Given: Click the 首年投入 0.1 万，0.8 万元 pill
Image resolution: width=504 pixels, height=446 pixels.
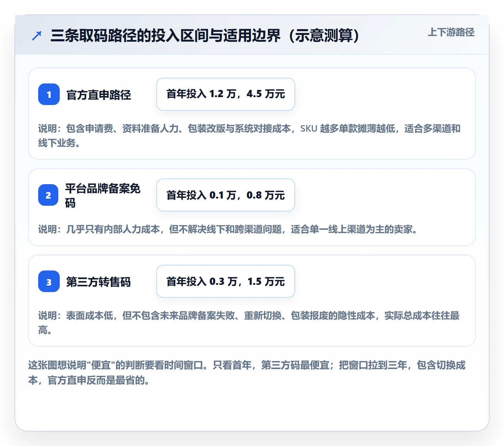Looking at the screenshot, I should [226, 195].
